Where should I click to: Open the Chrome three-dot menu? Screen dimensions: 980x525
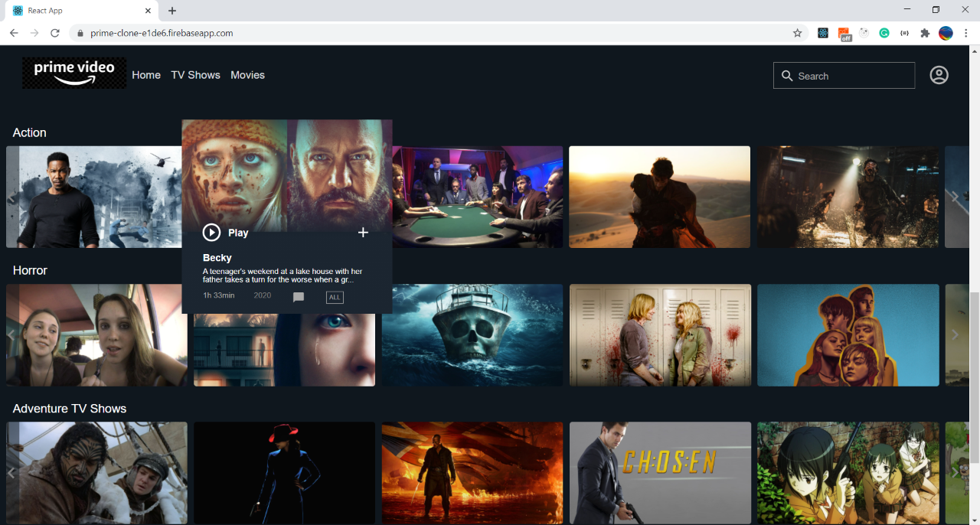coord(965,33)
